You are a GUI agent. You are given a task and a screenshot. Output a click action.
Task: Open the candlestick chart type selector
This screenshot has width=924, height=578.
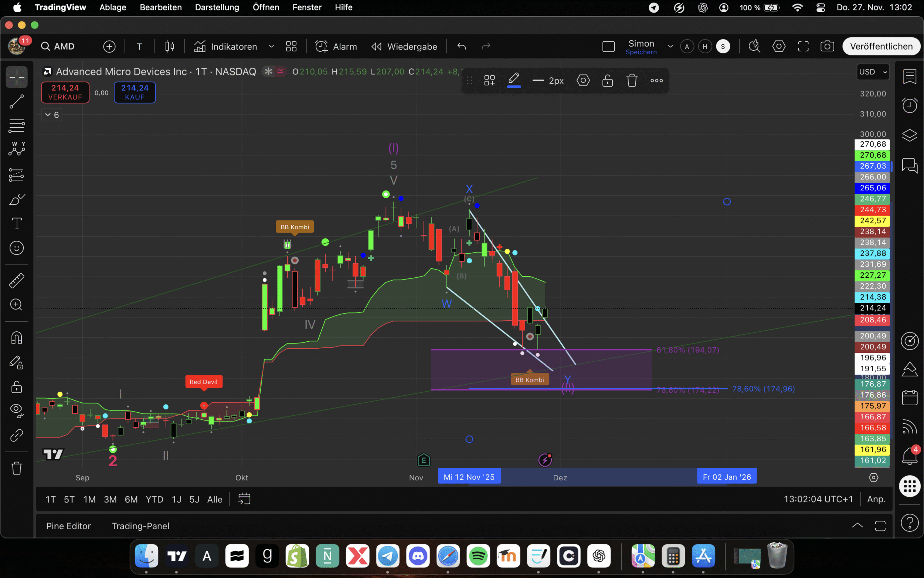tap(170, 47)
